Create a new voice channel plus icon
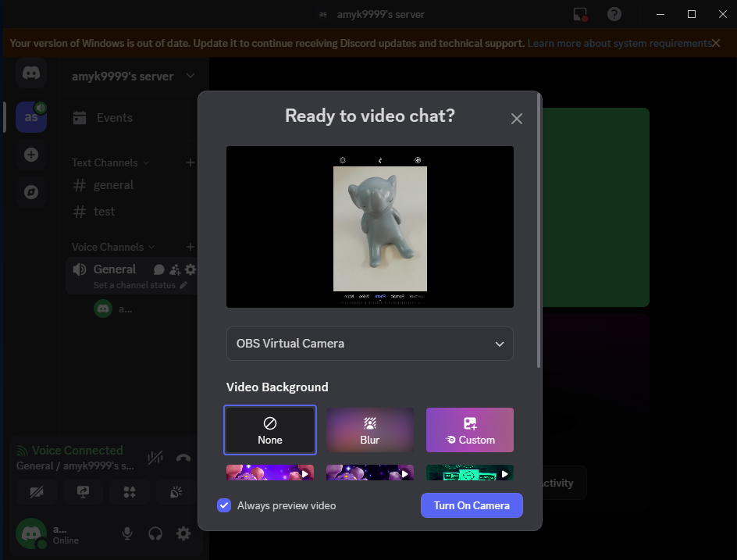The width and height of the screenshot is (737, 560). point(190,247)
